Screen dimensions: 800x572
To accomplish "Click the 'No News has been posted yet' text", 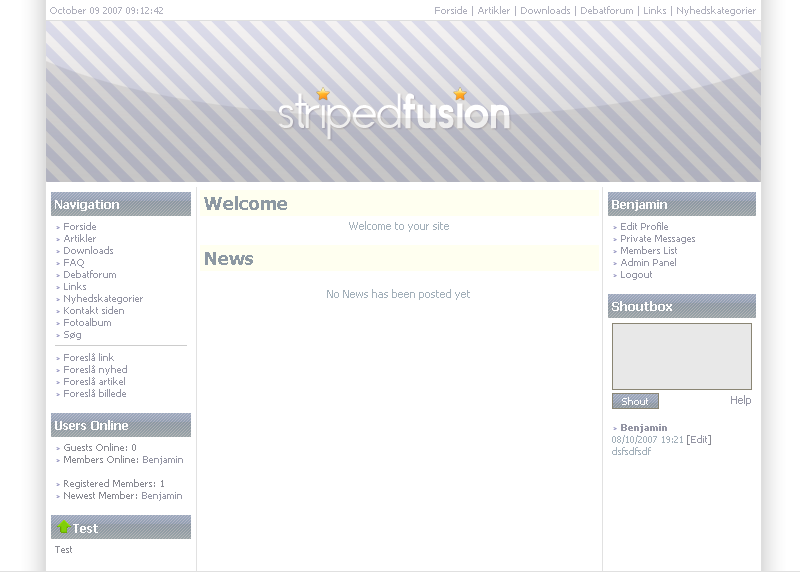I will [398, 294].
